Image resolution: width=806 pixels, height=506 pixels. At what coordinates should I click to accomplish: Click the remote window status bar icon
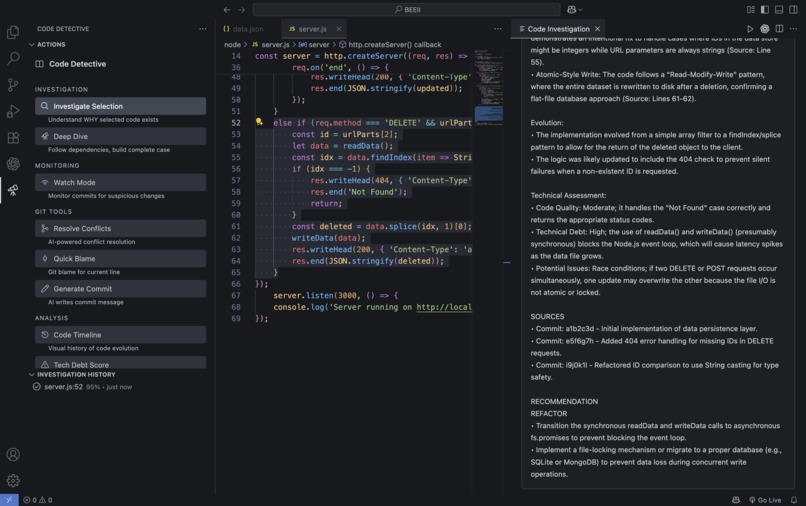9,500
